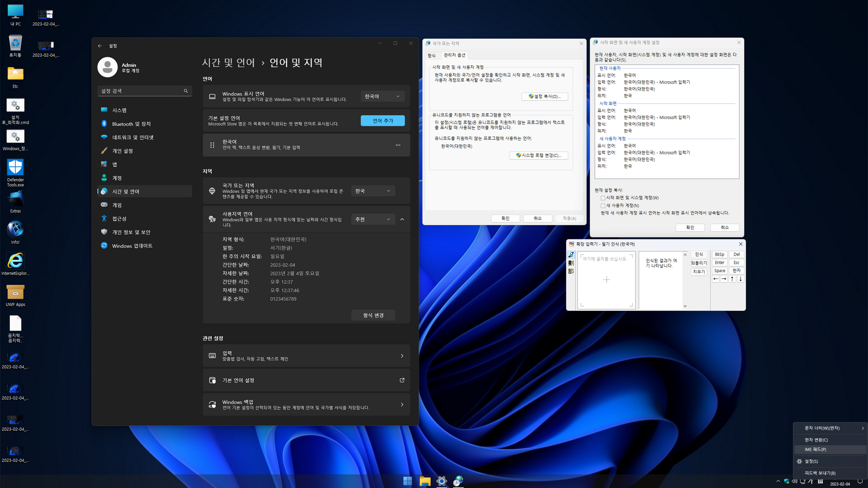Viewport: 868px width, 488px height.
Task: Open 앱 category in Settings sidebar
Action: tap(144, 164)
